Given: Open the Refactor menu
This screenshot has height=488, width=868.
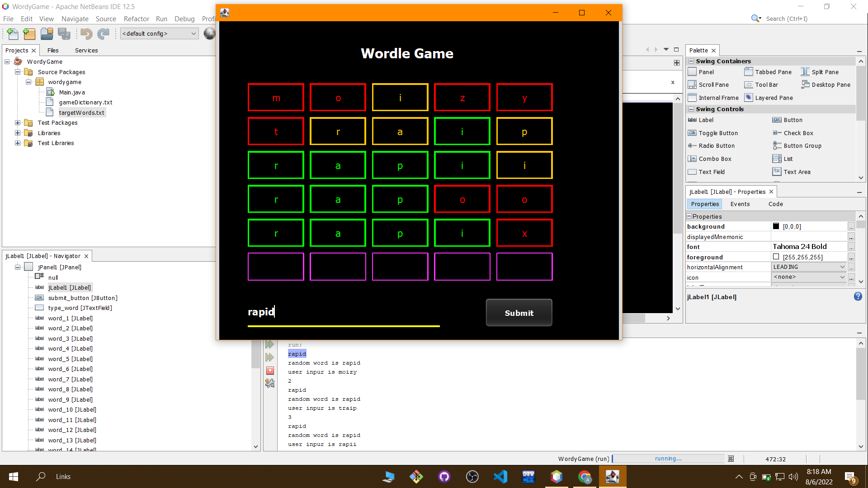Looking at the screenshot, I should pyautogui.click(x=136, y=19).
